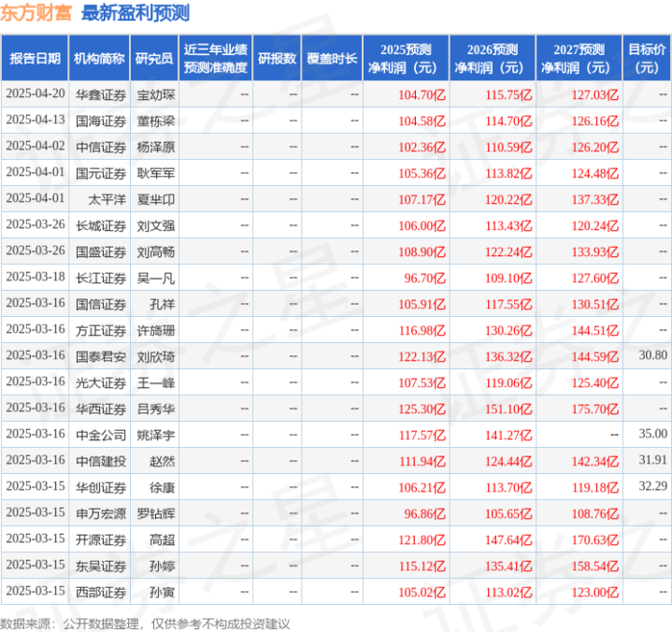Click the 122.13亿 profit value

(422, 356)
